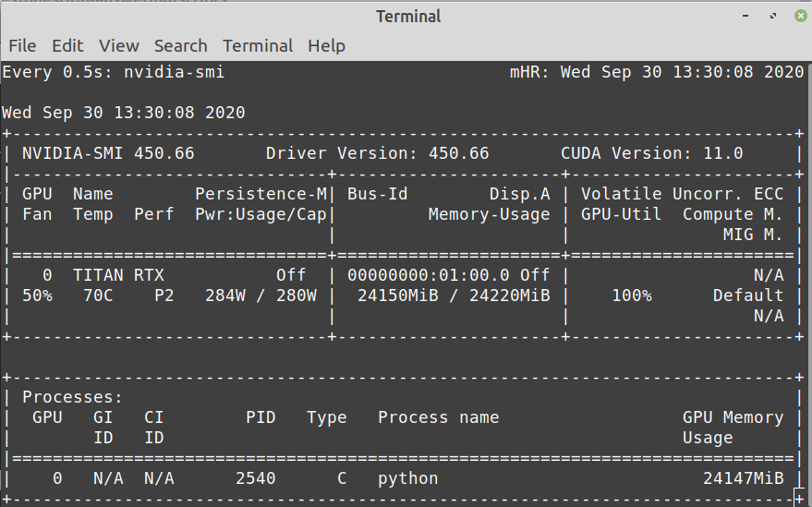Open the Edit menu
Screen dimensions: 812x507
click(67, 46)
